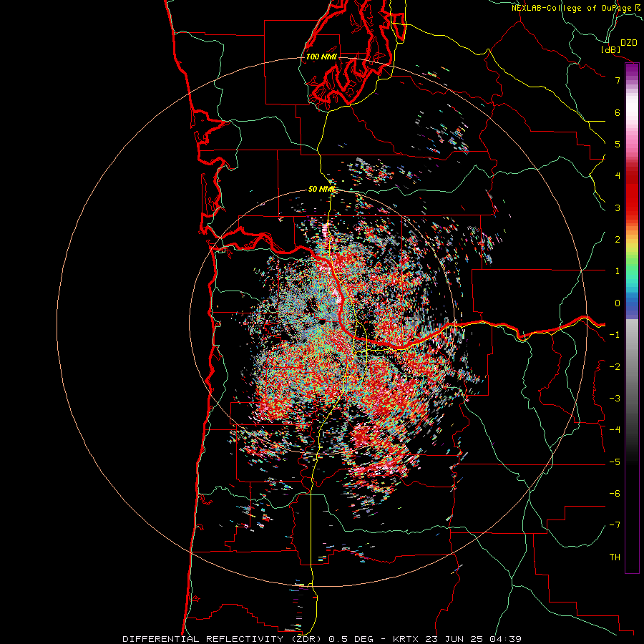The width and height of the screenshot is (644, 644).
Task: Click the "23 JUN 25" date text
Action: [454, 639]
